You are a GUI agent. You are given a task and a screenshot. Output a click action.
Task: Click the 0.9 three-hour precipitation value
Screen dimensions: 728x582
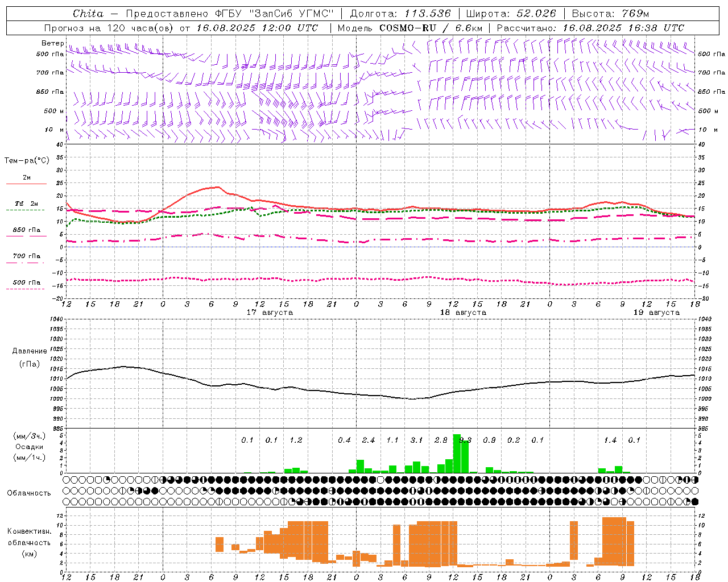tap(489, 440)
